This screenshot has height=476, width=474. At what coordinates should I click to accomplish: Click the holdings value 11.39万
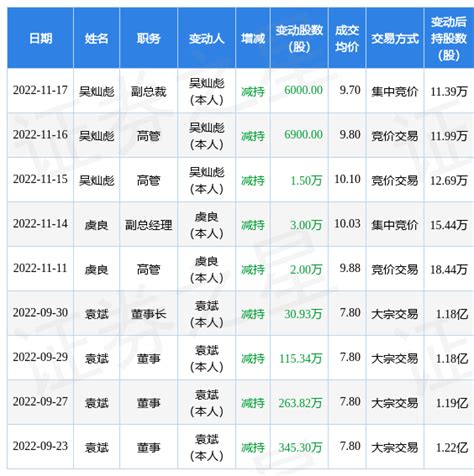pos(449,91)
